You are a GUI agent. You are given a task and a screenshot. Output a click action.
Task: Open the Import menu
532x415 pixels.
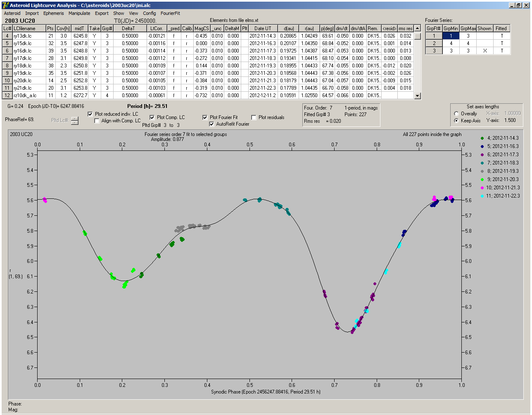click(32, 13)
